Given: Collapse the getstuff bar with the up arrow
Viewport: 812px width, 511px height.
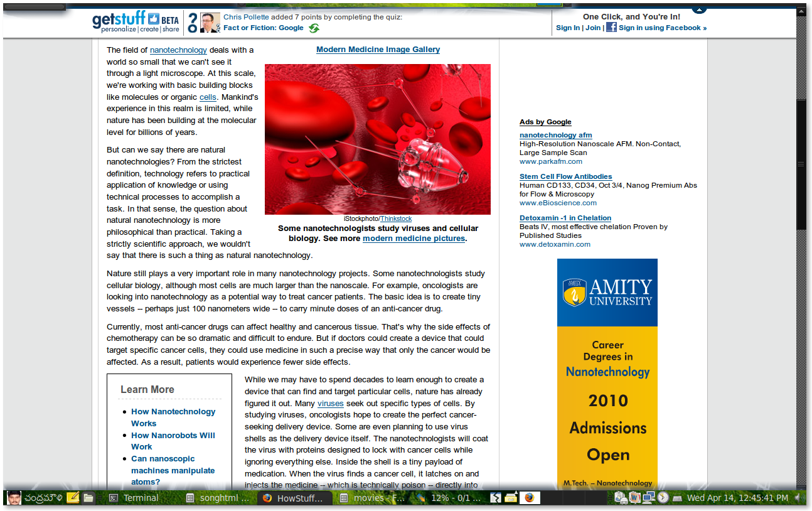Looking at the screenshot, I should pos(699,9).
